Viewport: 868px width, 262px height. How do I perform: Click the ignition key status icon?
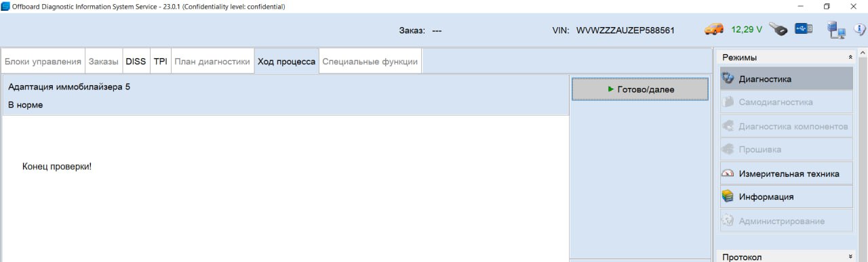(778, 30)
